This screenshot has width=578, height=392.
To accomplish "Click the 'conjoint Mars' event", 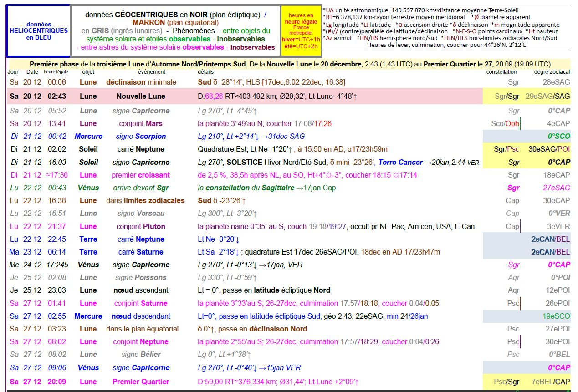I will tap(141, 123).
